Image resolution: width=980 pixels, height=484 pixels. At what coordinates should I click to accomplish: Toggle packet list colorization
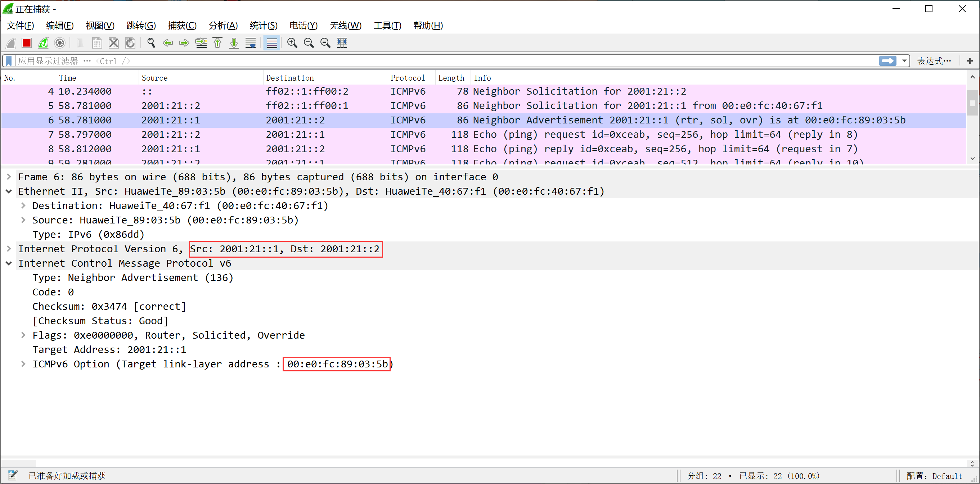click(271, 43)
